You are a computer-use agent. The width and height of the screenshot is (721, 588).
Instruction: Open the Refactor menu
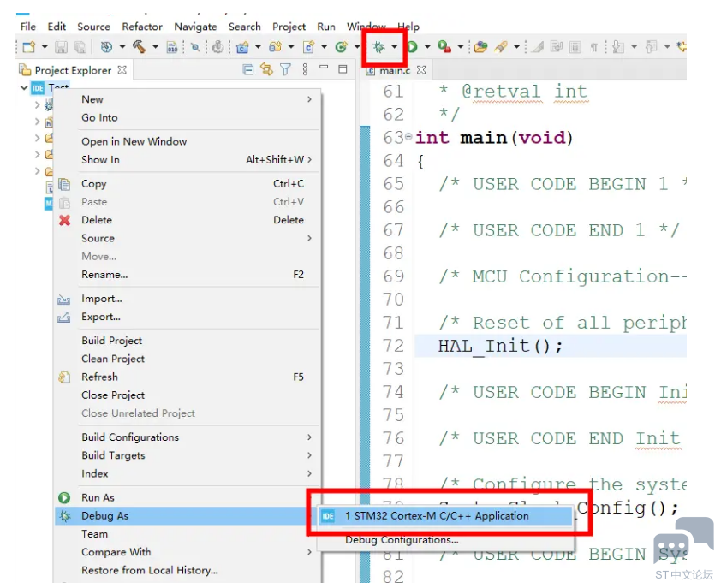coord(142,27)
